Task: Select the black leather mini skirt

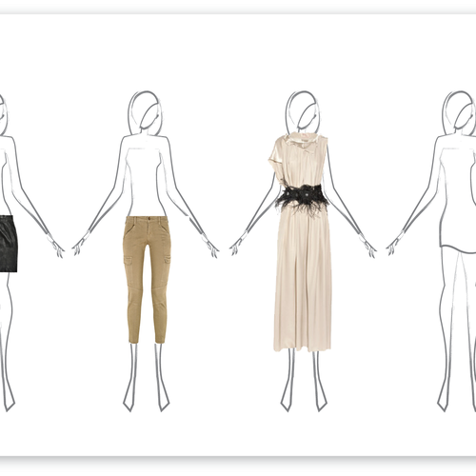Action: 9,243
